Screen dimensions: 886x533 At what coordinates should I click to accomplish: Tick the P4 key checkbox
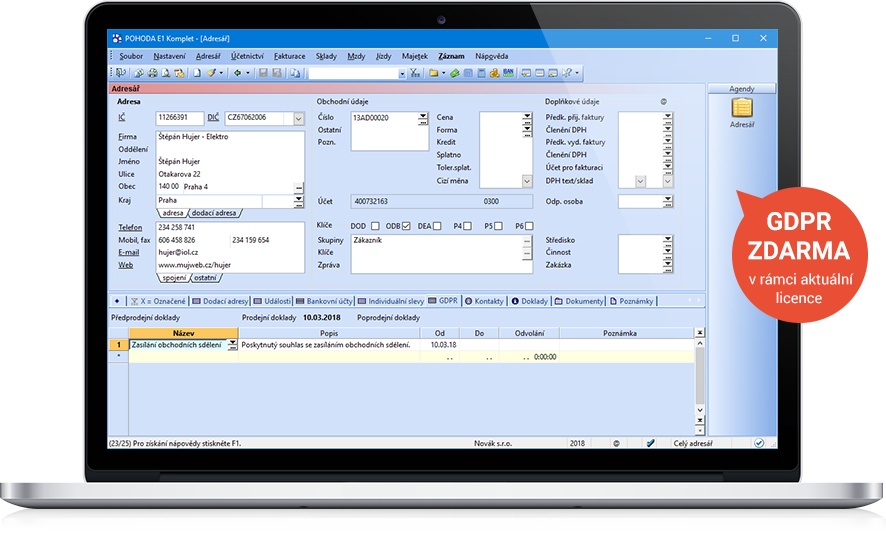click(469, 226)
